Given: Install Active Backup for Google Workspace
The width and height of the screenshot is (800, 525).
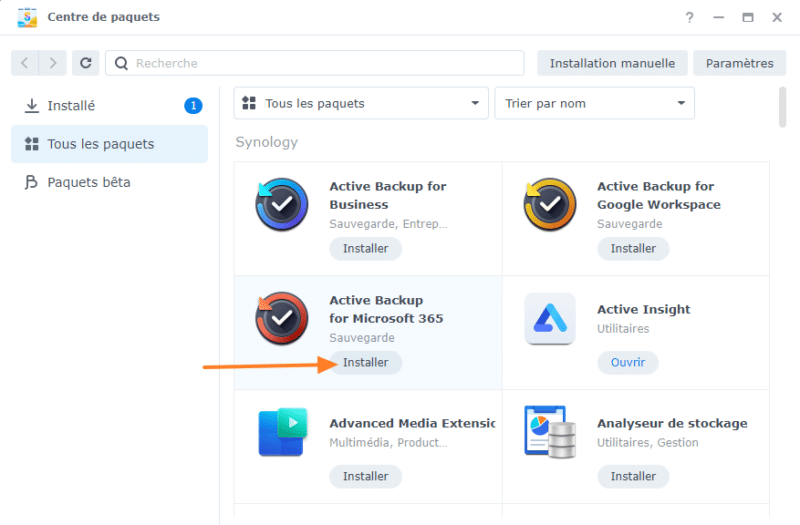Looking at the screenshot, I should (x=633, y=248).
